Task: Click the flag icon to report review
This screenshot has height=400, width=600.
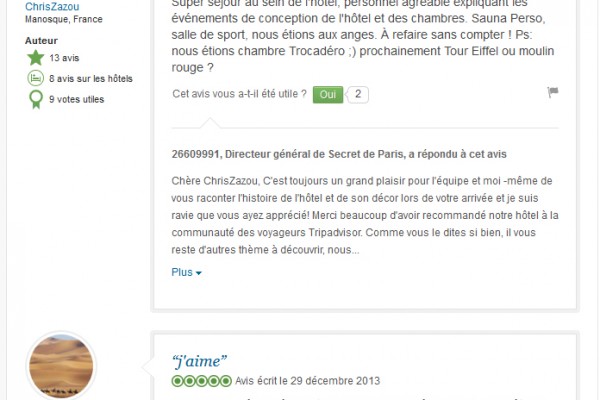Action: (x=553, y=92)
